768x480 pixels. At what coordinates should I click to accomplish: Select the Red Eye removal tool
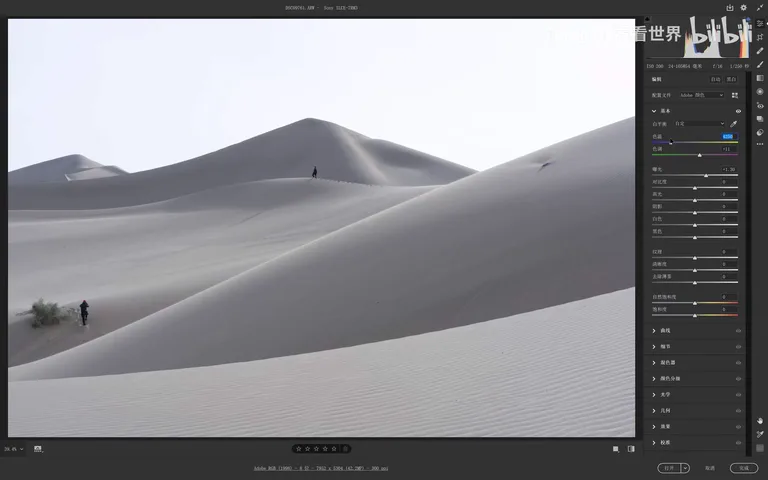[x=760, y=105]
